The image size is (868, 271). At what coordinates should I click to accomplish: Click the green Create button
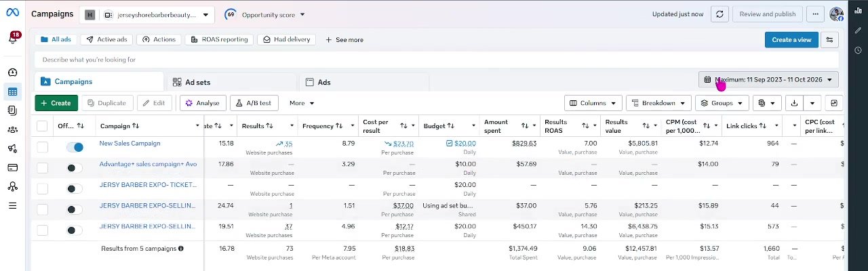coord(56,103)
